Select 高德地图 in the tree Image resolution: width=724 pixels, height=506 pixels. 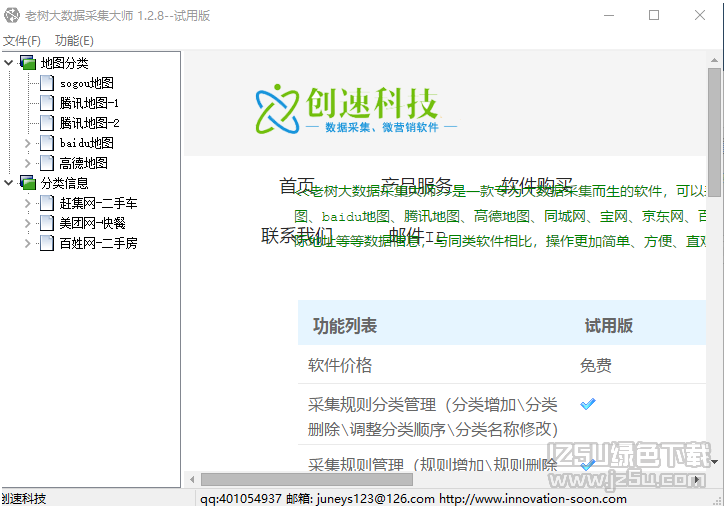coord(84,163)
